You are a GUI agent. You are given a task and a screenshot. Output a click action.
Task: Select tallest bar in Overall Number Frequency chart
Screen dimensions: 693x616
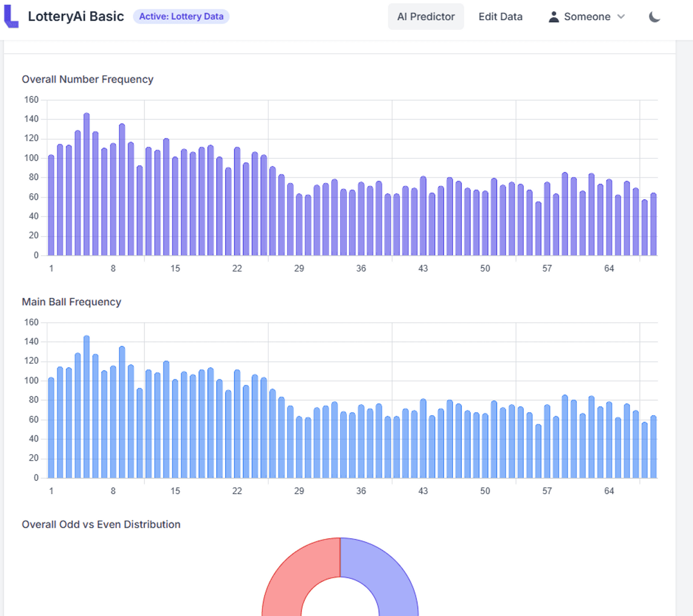tap(87, 185)
